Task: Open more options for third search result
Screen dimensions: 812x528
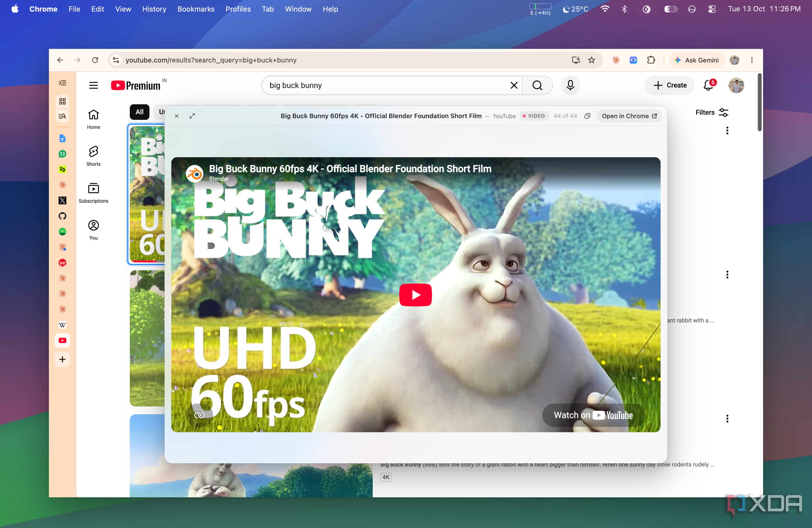Action: pyautogui.click(x=727, y=419)
